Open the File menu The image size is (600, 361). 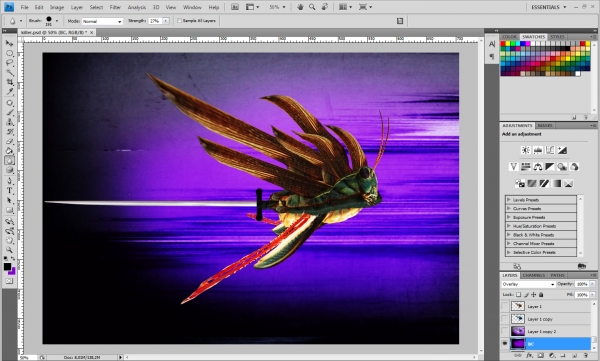(x=24, y=7)
